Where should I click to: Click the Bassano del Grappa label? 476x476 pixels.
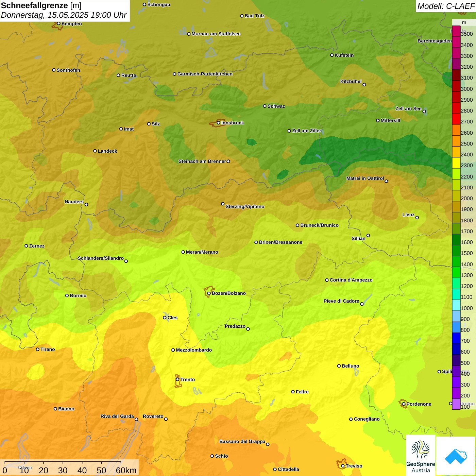click(x=242, y=441)
